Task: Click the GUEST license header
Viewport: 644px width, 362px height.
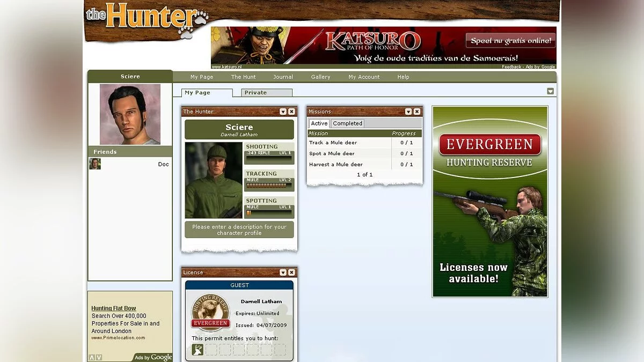Action: point(239,285)
